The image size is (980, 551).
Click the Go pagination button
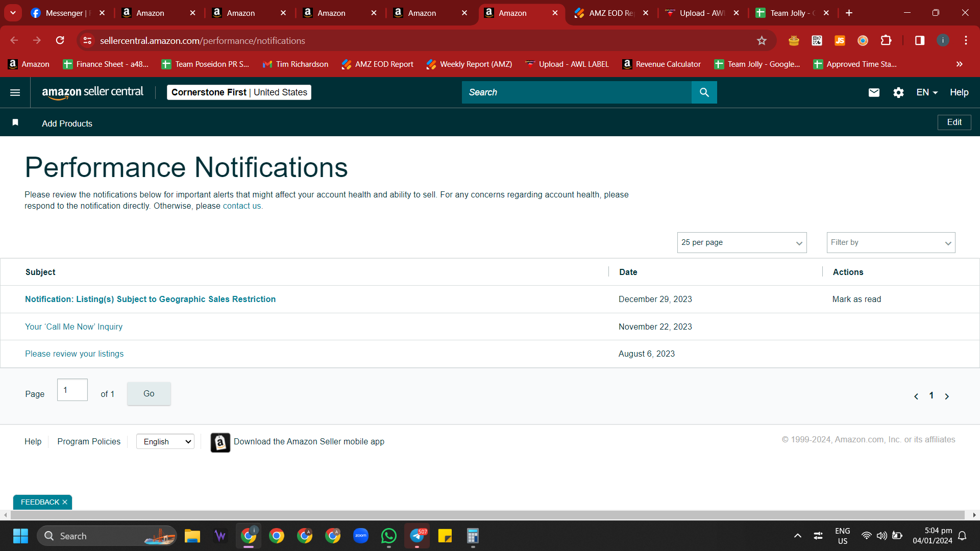149,393
